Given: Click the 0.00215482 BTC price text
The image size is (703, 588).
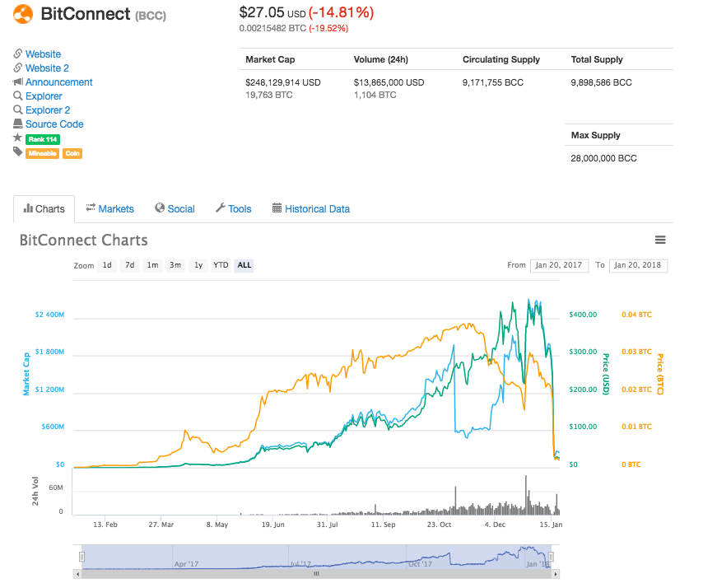Looking at the screenshot, I should point(272,28).
